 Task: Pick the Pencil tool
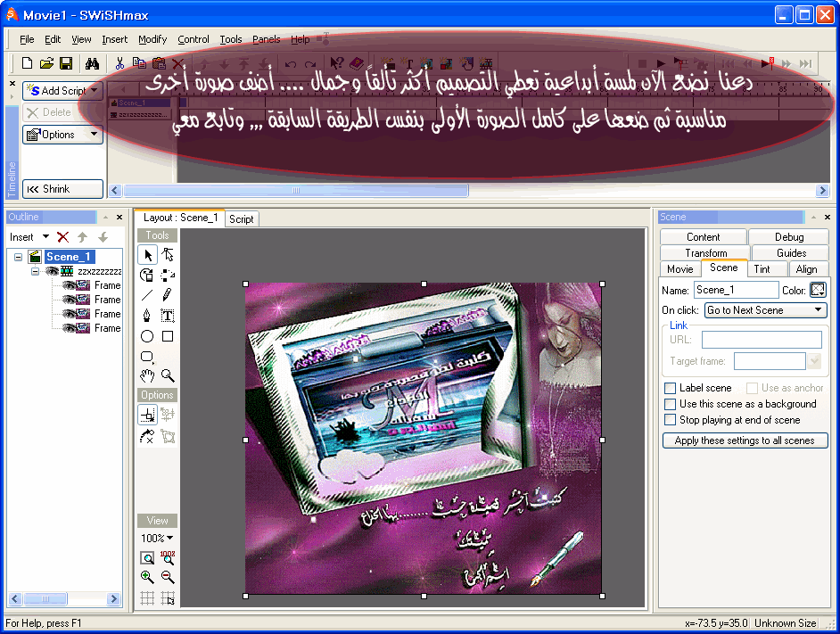point(168,295)
